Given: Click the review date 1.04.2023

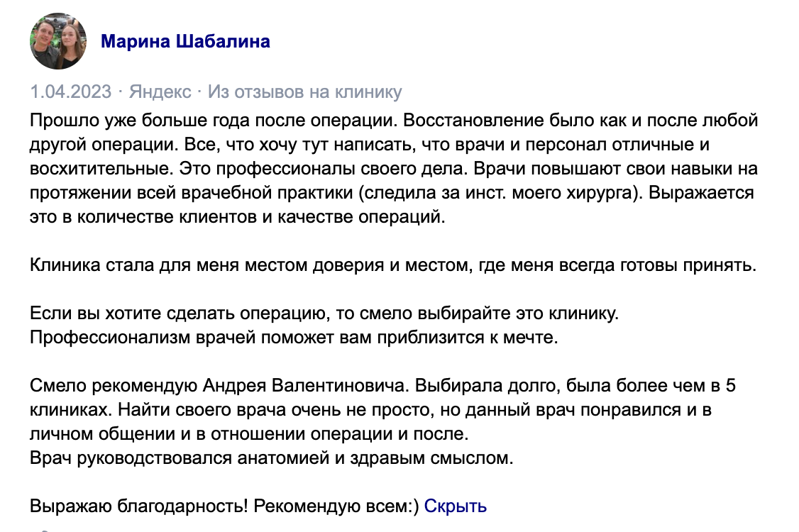Looking at the screenshot, I should click(x=71, y=92).
